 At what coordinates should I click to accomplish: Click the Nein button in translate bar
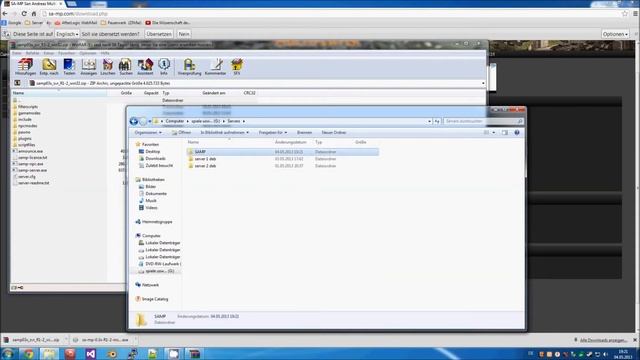[184, 34]
